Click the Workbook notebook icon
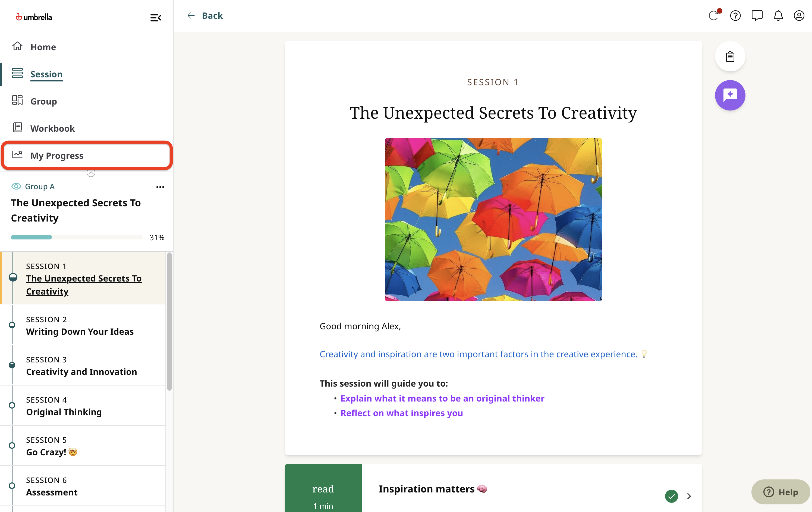Viewport: 812px width, 512px height. [x=17, y=127]
